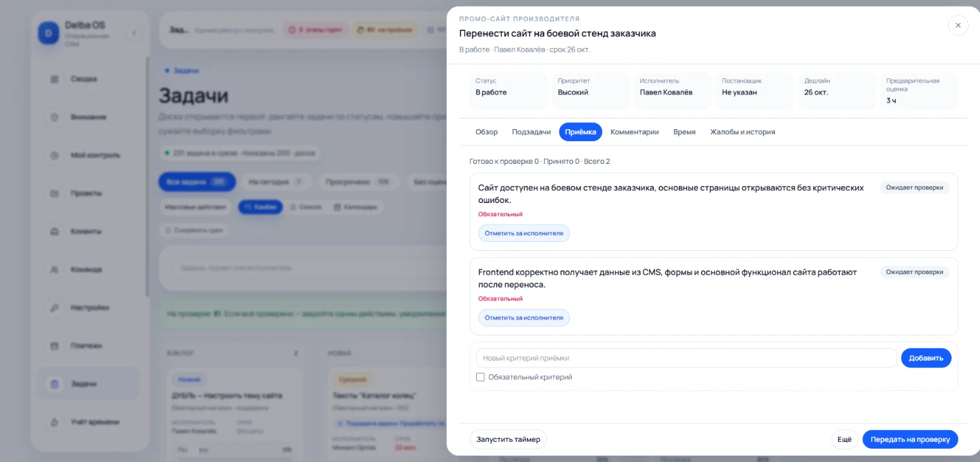Click the Постановщик 'Не указан' card
980x462 pixels.
pyautogui.click(x=755, y=91)
